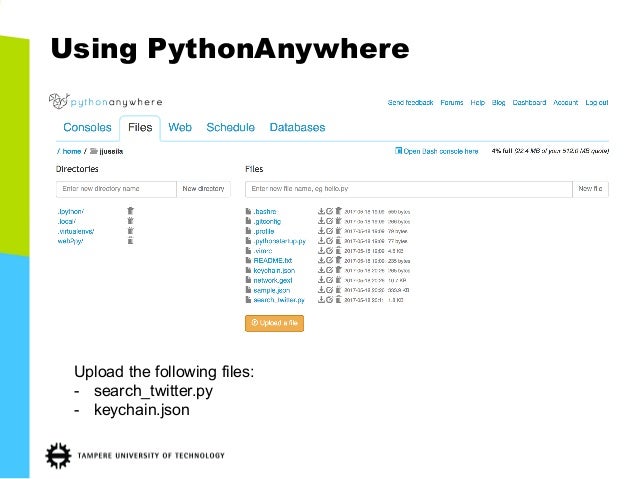Download the .gitconfig file
The image size is (638, 479).
click(x=321, y=221)
